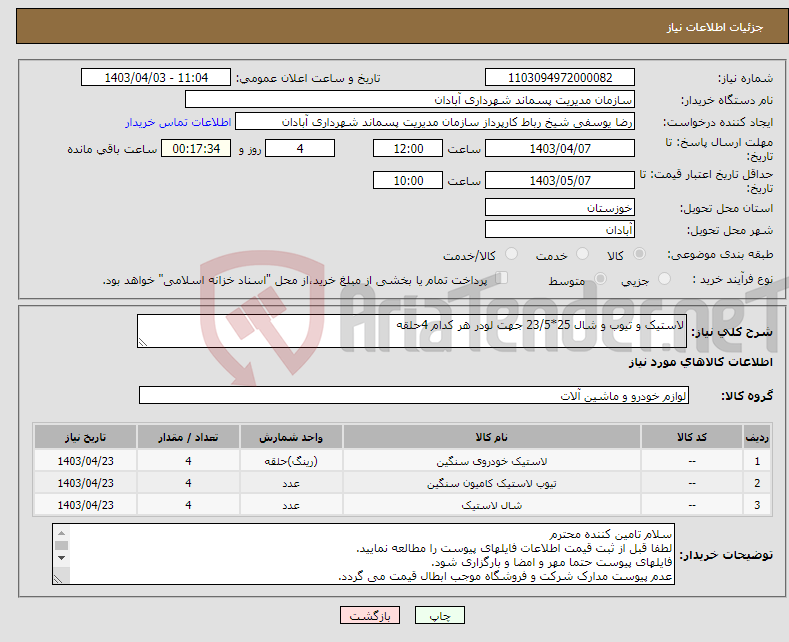Click the resize handle of buyer notes box
This screenshot has height=642, width=789.
pyautogui.click(x=58, y=579)
